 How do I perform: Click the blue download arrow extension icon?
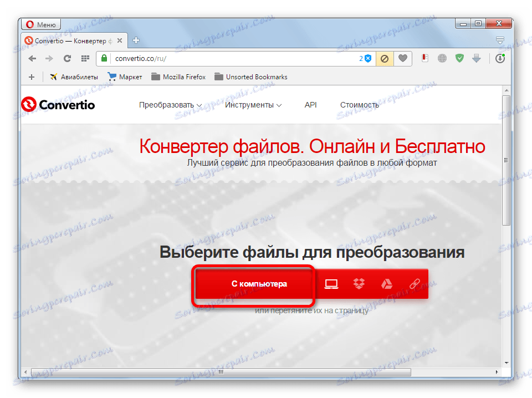pyautogui.click(x=477, y=58)
